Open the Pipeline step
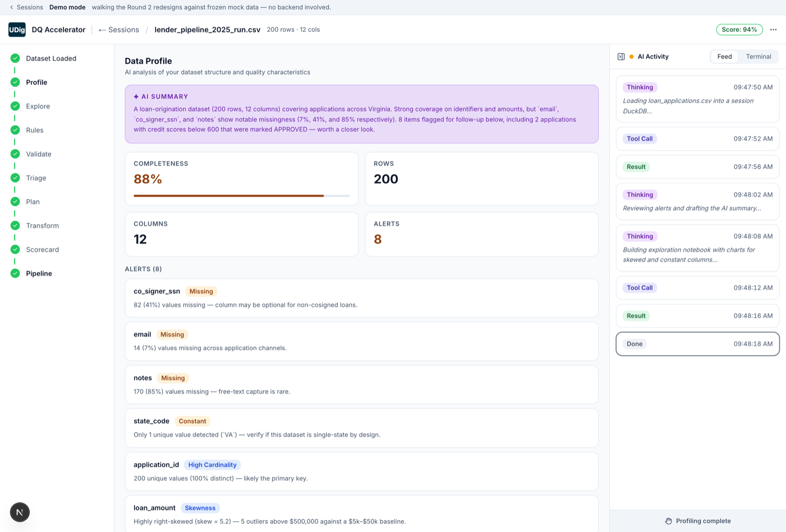Viewport: 786px width, 532px height. tap(39, 274)
